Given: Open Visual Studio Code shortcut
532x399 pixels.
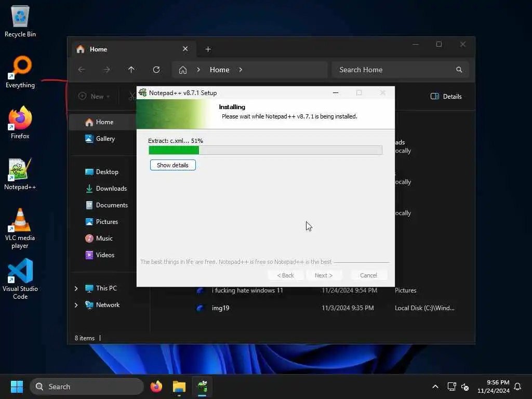Looking at the screenshot, I should [x=20, y=279].
